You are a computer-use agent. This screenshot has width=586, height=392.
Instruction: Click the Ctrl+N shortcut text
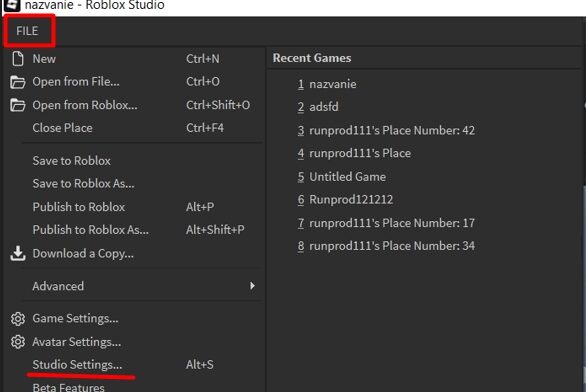click(203, 59)
